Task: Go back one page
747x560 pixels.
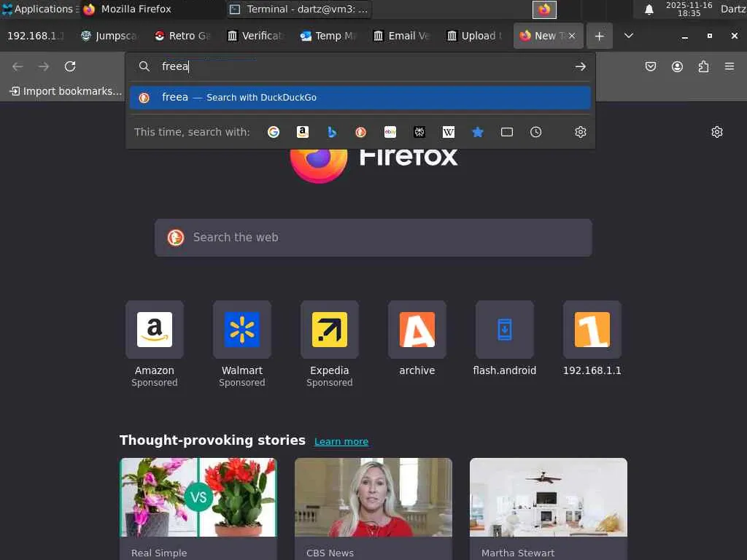Action: 18,66
